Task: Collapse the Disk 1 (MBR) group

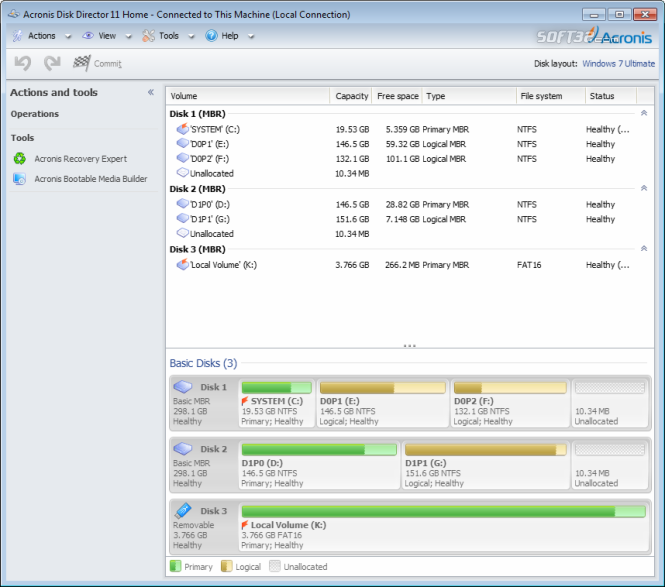Action: (x=644, y=113)
